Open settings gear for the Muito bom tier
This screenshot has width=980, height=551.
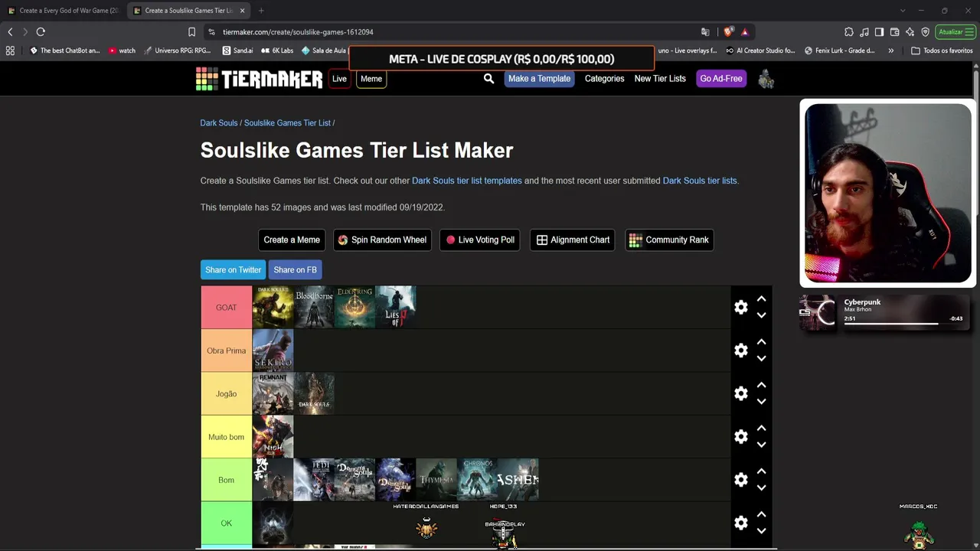(x=740, y=436)
